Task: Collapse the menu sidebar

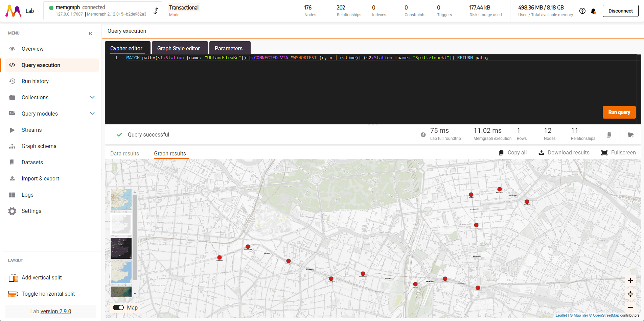Action: (91, 33)
